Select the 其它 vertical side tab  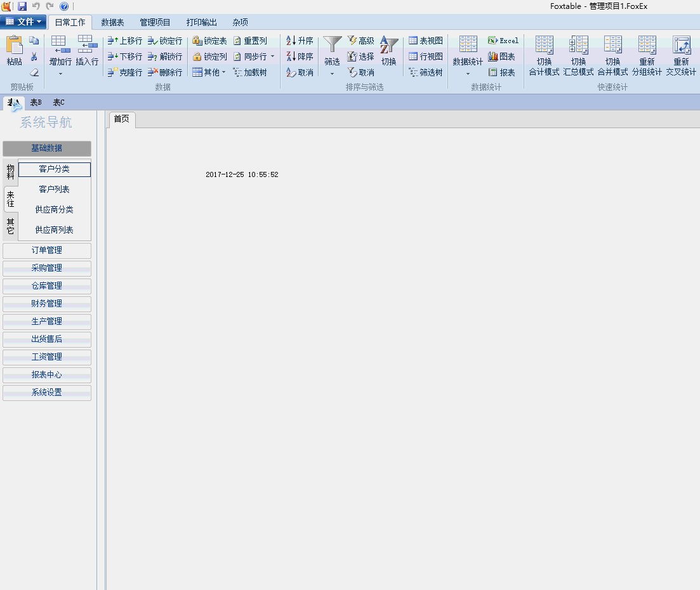click(x=11, y=226)
